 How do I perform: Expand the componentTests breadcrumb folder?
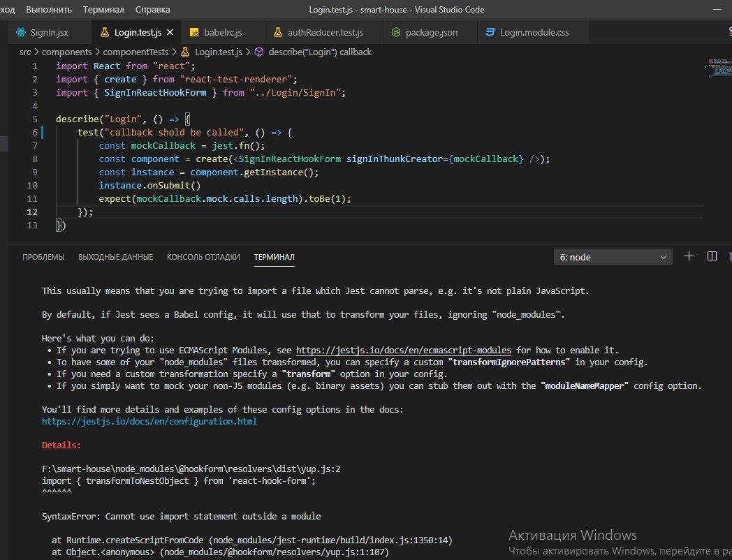[x=136, y=52]
